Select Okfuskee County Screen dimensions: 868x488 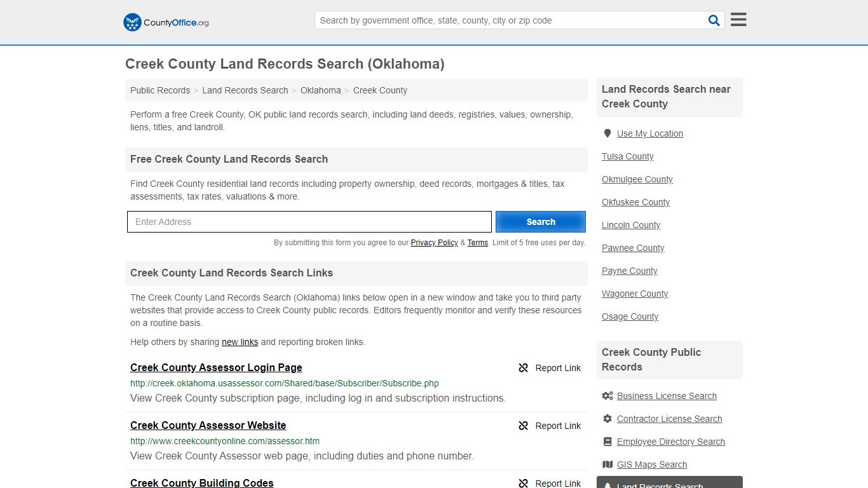[x=636, y=202]
